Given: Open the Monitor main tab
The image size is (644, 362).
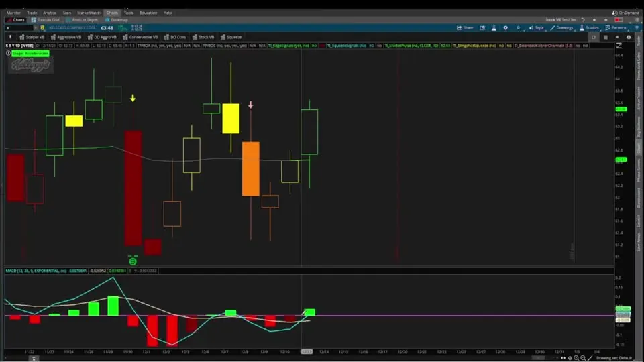Looking at the screenshot, I should coord(13,13).
